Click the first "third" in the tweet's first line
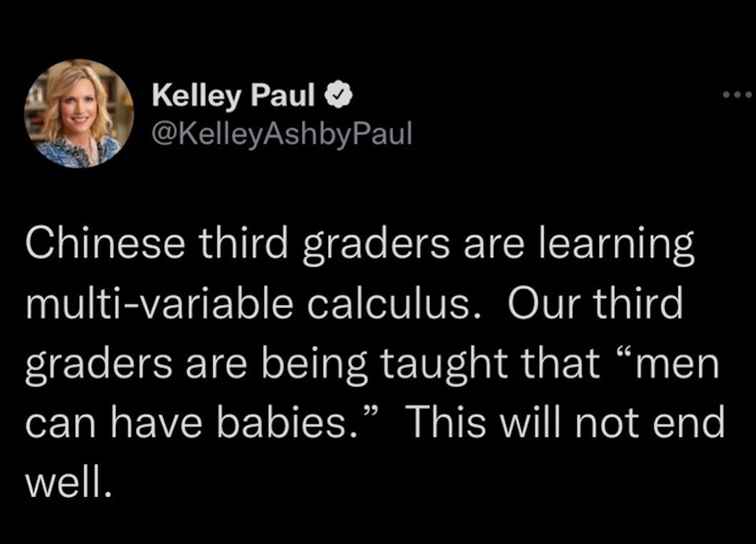756x544 pixels. coord(243,244)
